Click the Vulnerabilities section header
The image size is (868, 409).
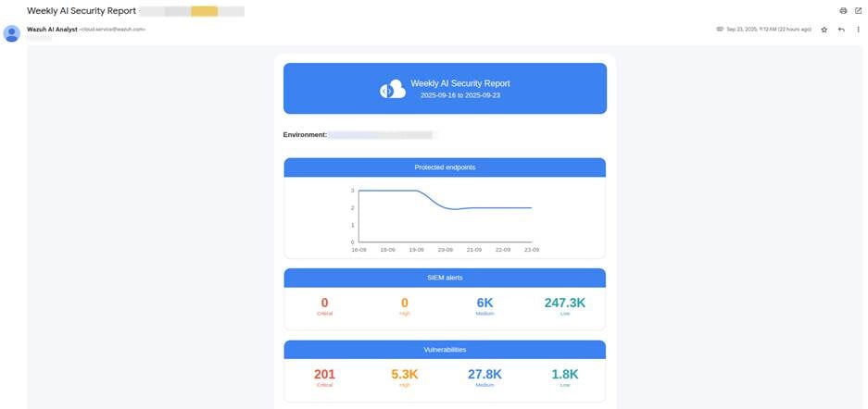(445, 350)
